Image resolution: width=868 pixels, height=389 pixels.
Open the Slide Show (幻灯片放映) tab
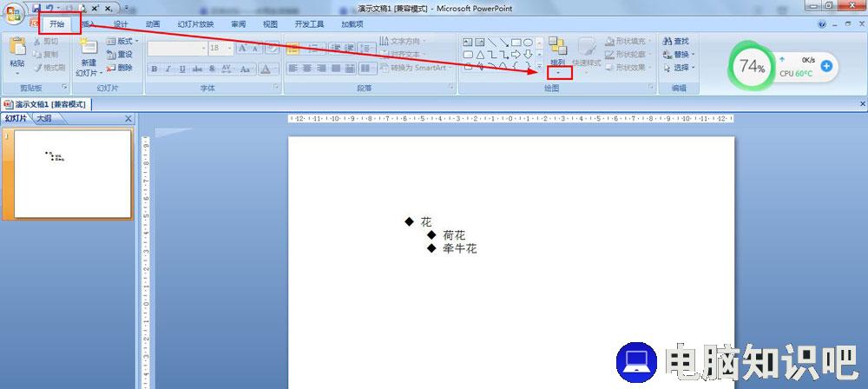195,24
